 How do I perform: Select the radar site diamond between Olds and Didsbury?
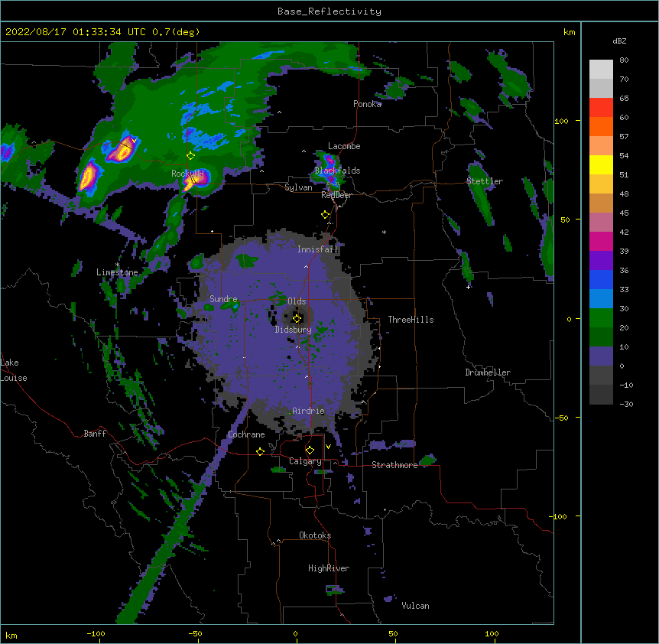point(297,319)
